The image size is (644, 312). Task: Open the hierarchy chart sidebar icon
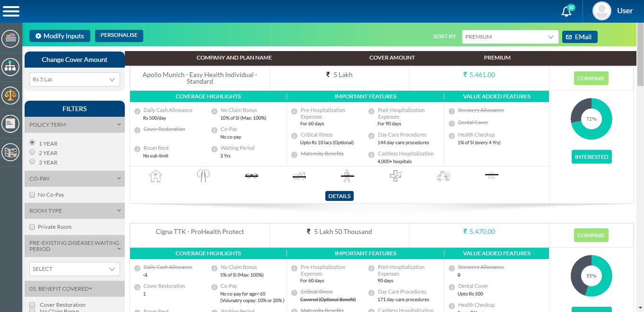[10, 67]
